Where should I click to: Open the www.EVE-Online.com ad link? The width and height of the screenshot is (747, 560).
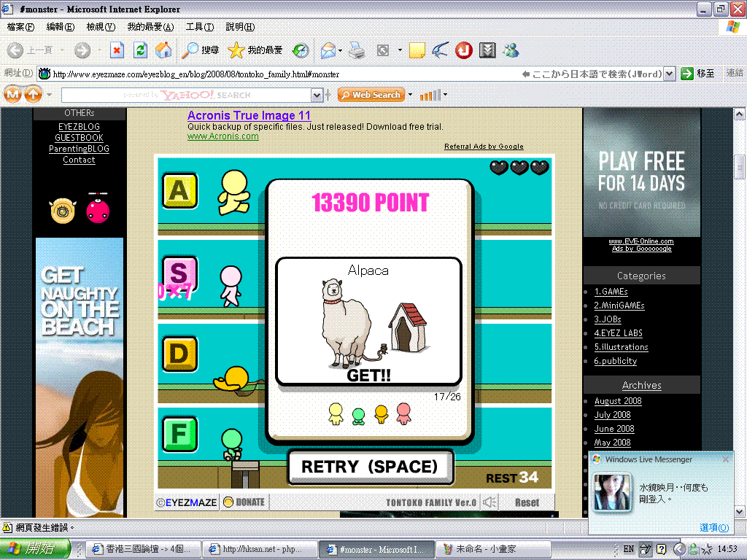point(641,241)
